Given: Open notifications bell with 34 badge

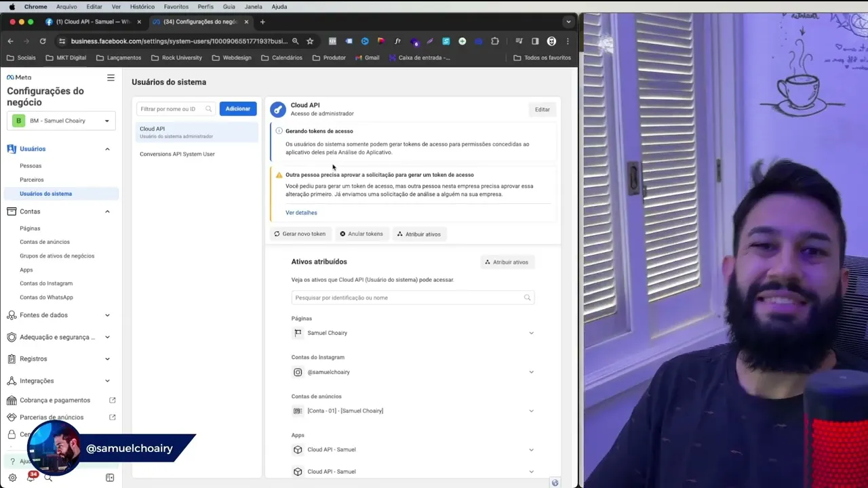Looking at the screenshot, I should [31, 478].
